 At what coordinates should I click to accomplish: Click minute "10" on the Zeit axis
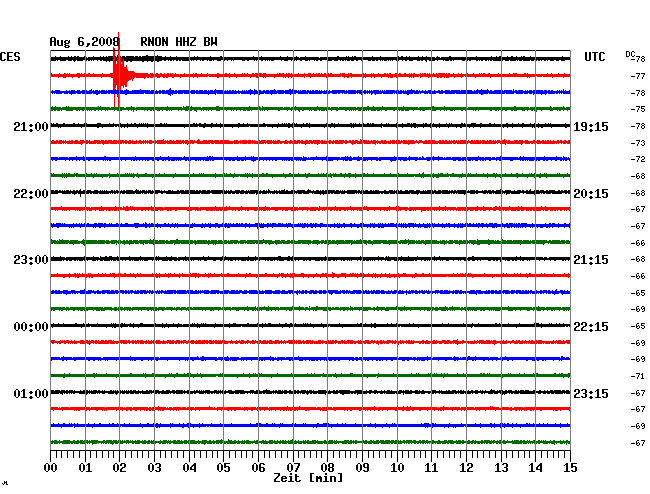[397, 468]
